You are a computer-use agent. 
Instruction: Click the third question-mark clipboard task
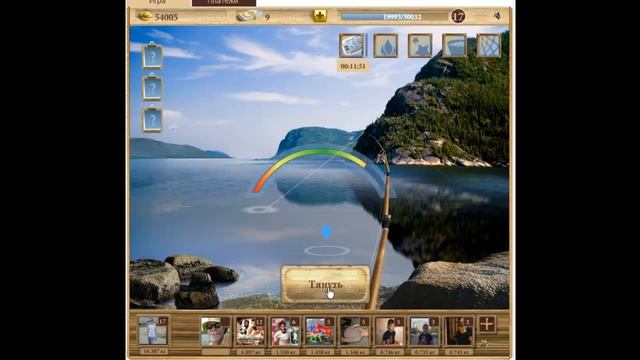coord(152,119)
